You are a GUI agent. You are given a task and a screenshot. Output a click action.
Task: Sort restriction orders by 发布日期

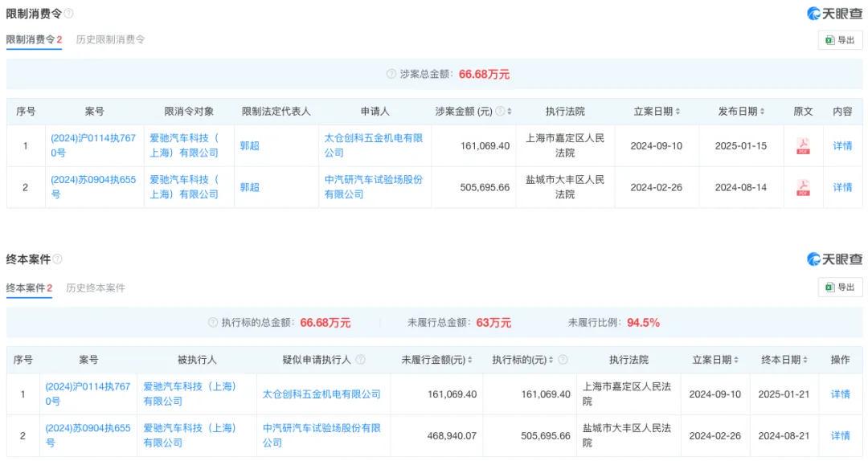point(762,112)
